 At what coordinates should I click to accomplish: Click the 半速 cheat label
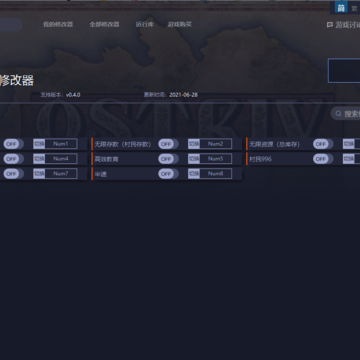click(100, 174)
